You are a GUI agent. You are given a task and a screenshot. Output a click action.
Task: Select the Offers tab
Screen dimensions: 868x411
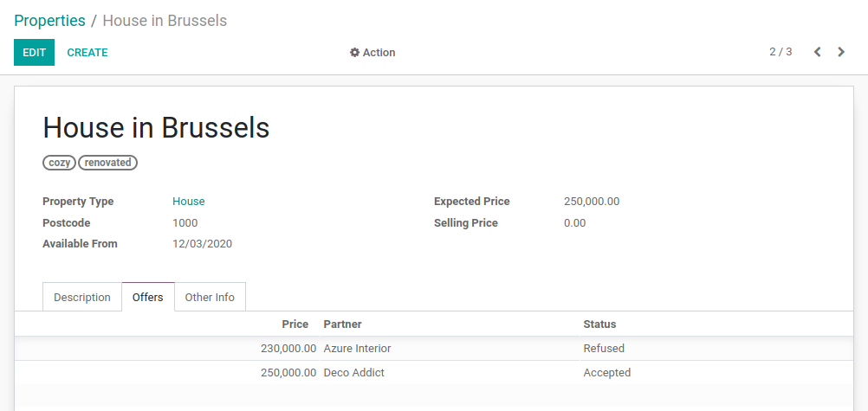coord(148,297)
